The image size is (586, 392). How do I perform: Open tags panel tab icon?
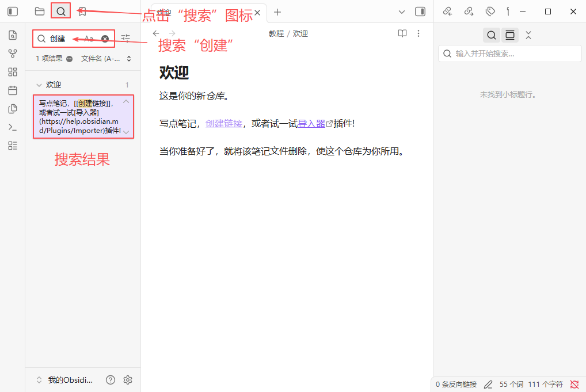point(490,12)
